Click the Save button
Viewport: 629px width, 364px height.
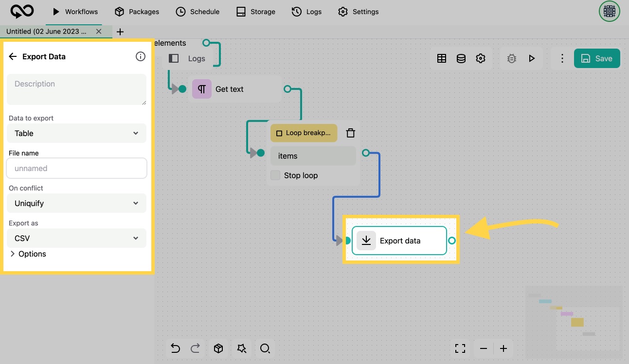click(597, 58)
